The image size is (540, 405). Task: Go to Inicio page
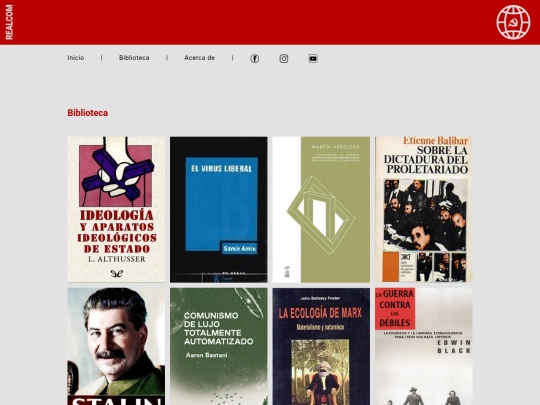[x=76, y=58]
